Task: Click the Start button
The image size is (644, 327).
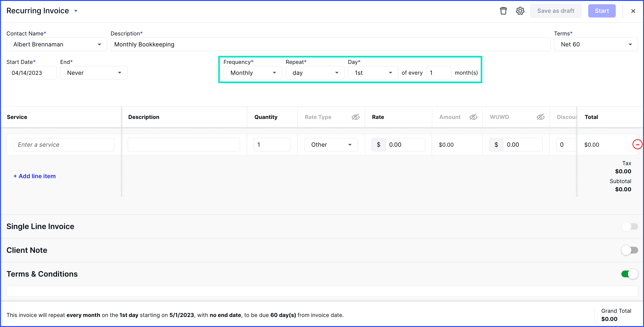Action: click(x=602, y=11)
